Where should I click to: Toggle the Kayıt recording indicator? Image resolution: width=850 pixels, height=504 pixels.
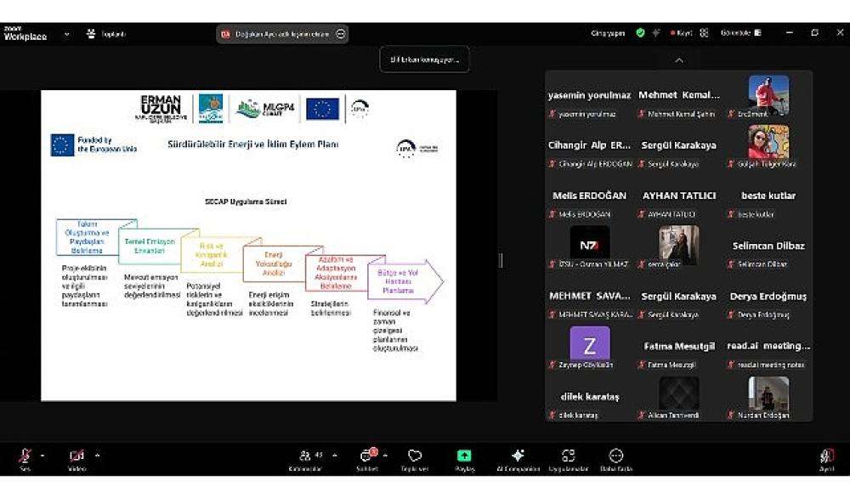681,33
